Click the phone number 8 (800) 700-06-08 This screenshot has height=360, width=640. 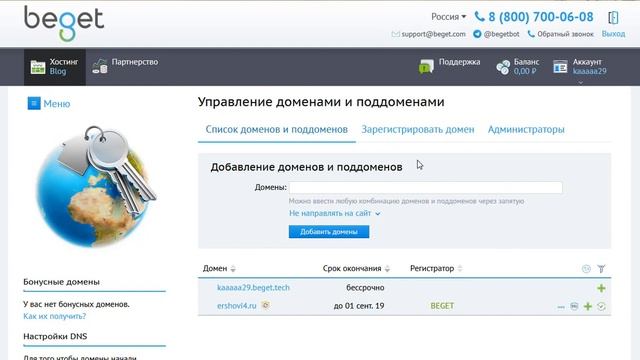point(541,17)
